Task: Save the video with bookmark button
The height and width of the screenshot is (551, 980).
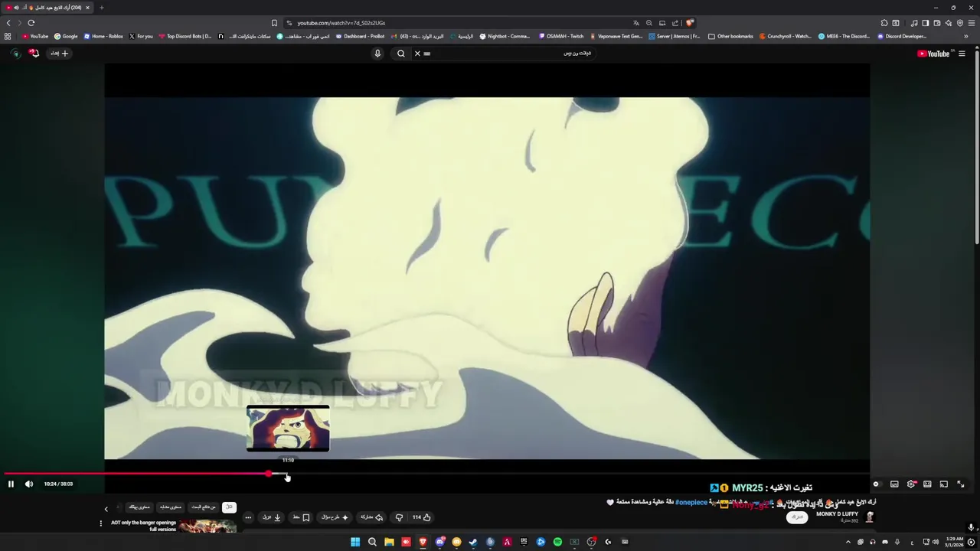Action: pos(301,517)
